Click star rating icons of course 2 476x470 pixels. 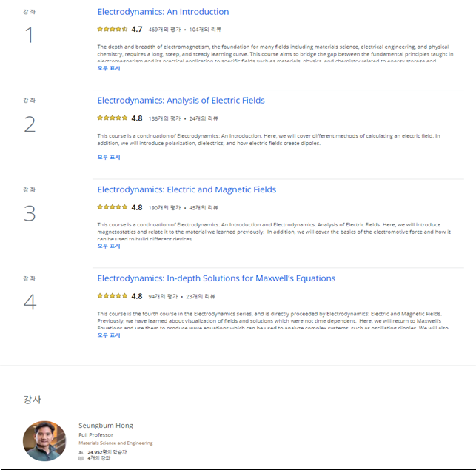pos(113,118)
